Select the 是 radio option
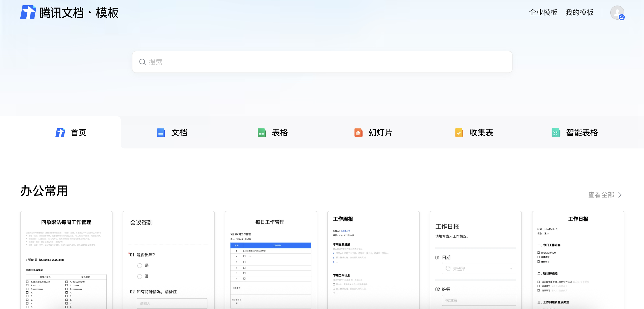The height and width of the screenshot is (309, 644). pos(140,265)
